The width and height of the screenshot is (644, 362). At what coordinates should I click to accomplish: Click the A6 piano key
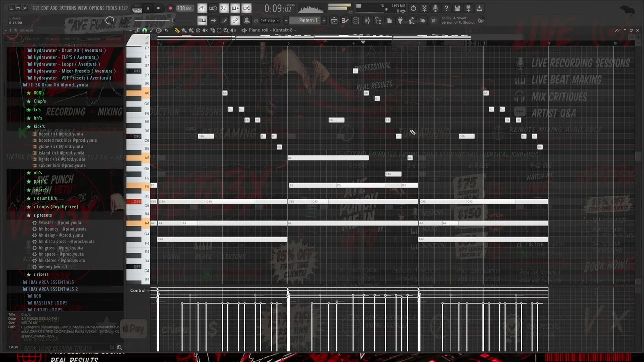point(138,93)
